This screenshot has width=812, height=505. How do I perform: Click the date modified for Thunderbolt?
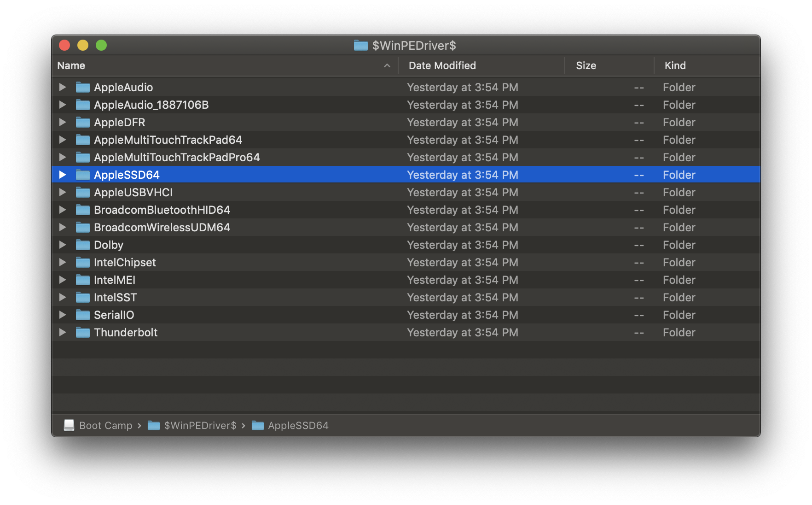click(463, 332)
